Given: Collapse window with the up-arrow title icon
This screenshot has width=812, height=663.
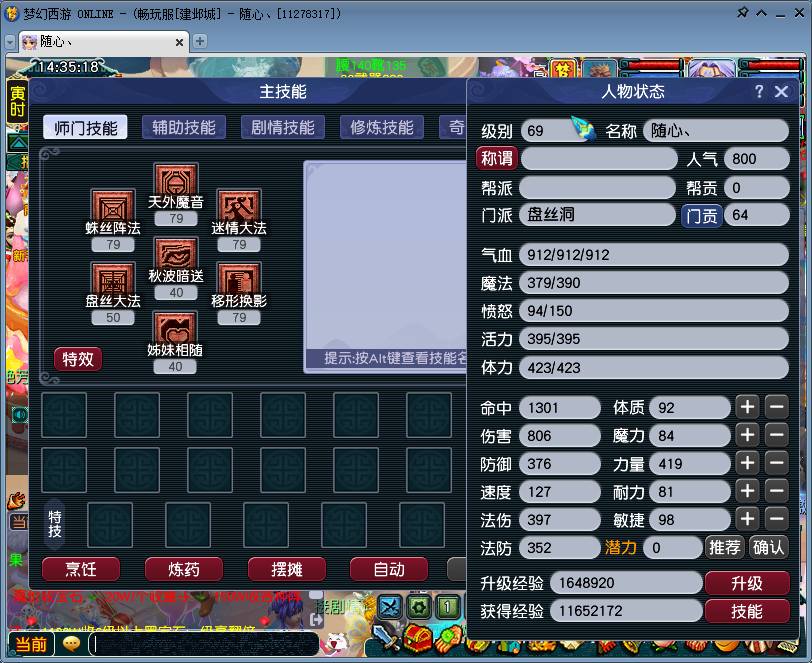Looking at the screenshot, I should pos(762,13).
